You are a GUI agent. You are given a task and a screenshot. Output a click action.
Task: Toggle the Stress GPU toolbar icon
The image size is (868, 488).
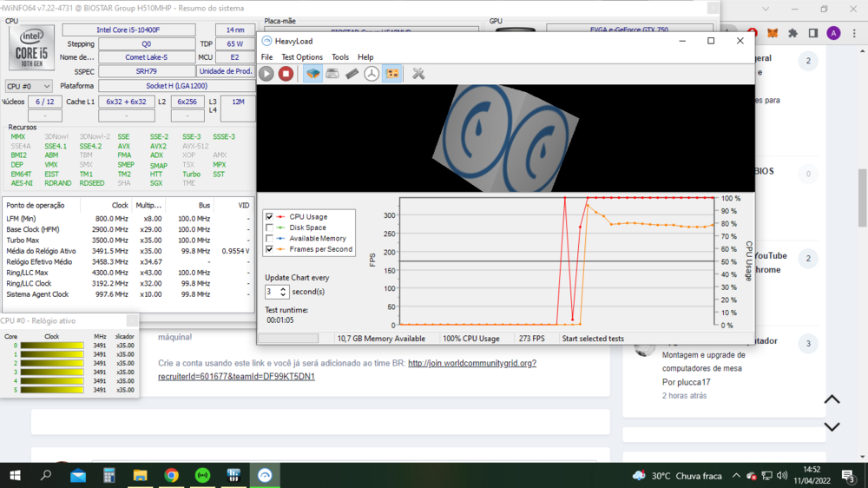tap(391, 74)
